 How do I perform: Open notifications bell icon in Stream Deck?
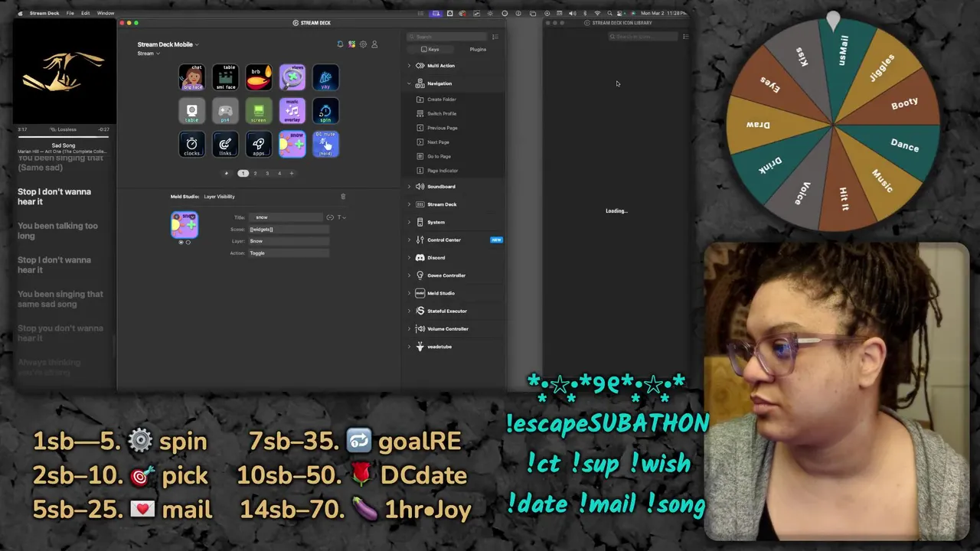tap(340, 44)
